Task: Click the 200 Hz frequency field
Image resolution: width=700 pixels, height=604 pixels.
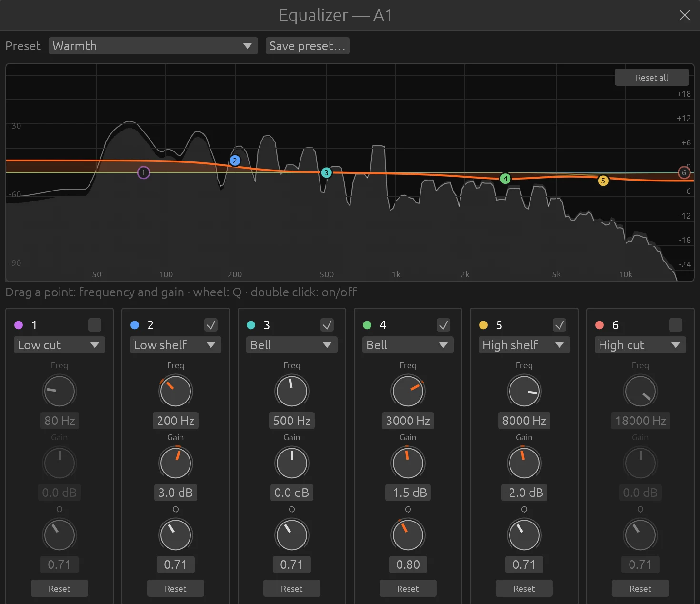Action: tap(176, 421)
